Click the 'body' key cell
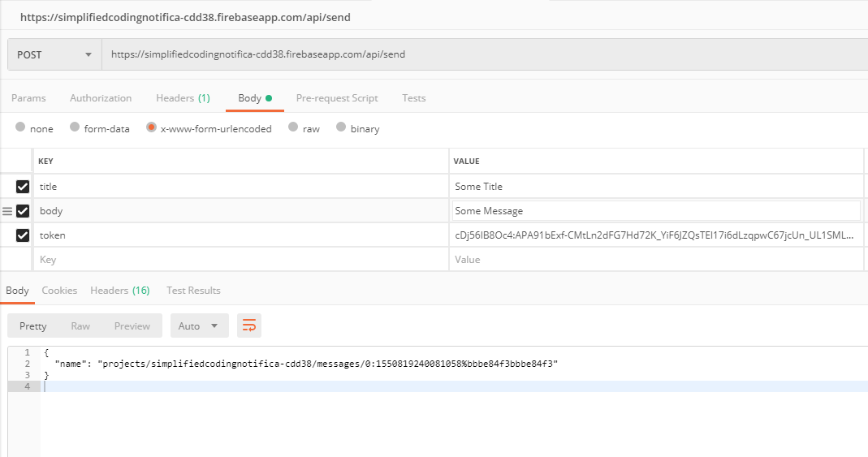Viewport: 868px width, 457px height. coord(241,211)
